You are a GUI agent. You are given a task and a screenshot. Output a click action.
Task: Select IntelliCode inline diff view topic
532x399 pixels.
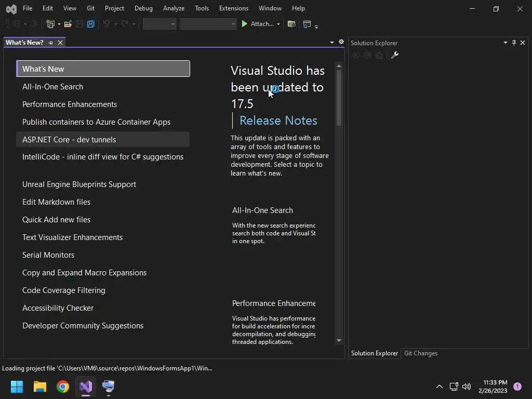[103, 157]
